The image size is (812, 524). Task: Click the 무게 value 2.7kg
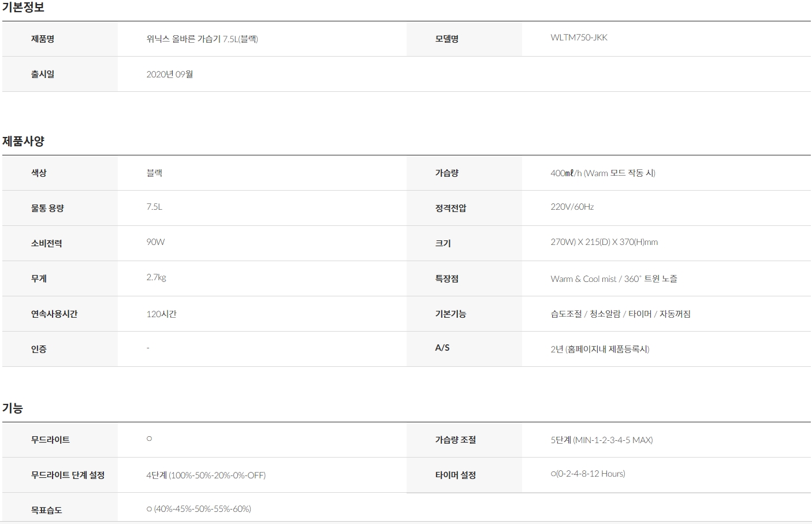pos(156,277)
